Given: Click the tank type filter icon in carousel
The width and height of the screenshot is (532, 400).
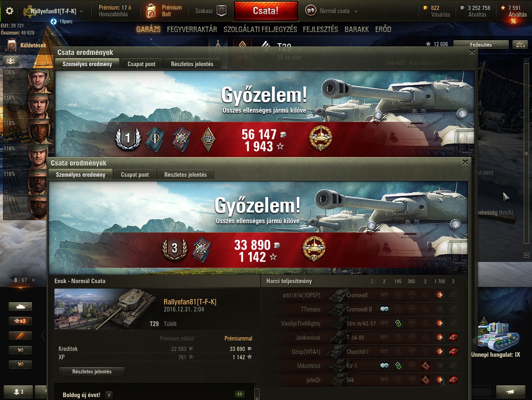Looking at the screenshot, I should (x=20, y=306).
